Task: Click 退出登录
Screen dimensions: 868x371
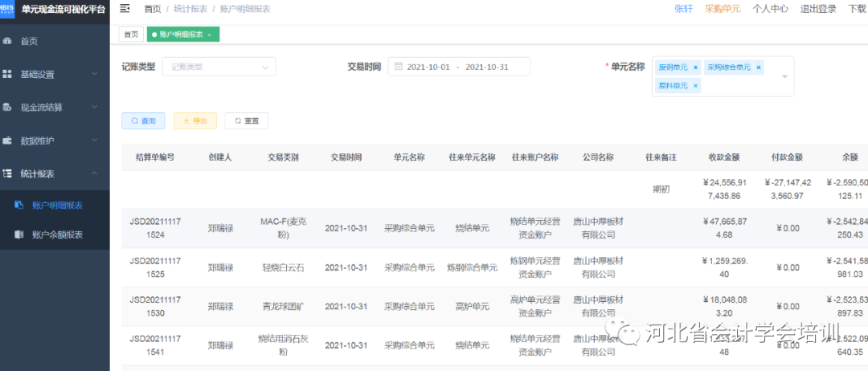Action: coord(818,9)
